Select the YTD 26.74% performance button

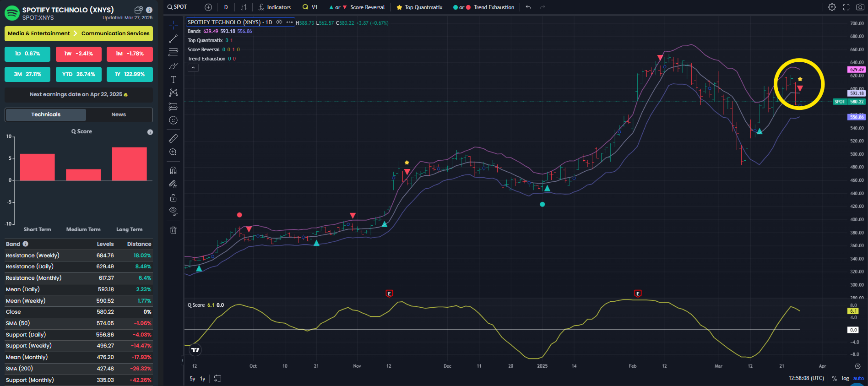coord(79,74)
